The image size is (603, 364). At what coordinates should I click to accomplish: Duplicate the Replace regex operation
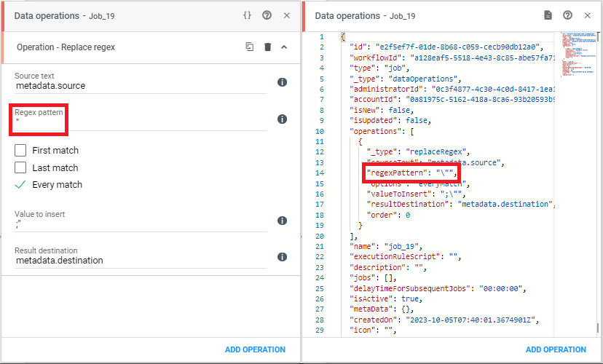tap(250, 47)
